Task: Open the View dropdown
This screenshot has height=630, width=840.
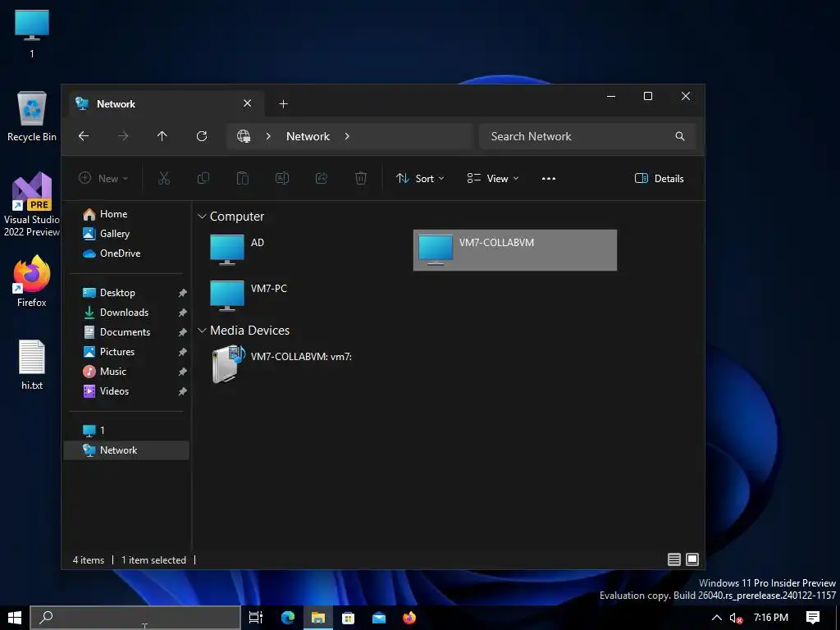Action: pos(493,178)
